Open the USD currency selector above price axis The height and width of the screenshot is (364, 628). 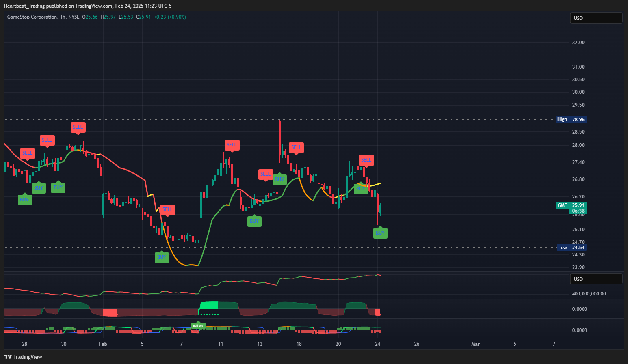click(596, 18)
